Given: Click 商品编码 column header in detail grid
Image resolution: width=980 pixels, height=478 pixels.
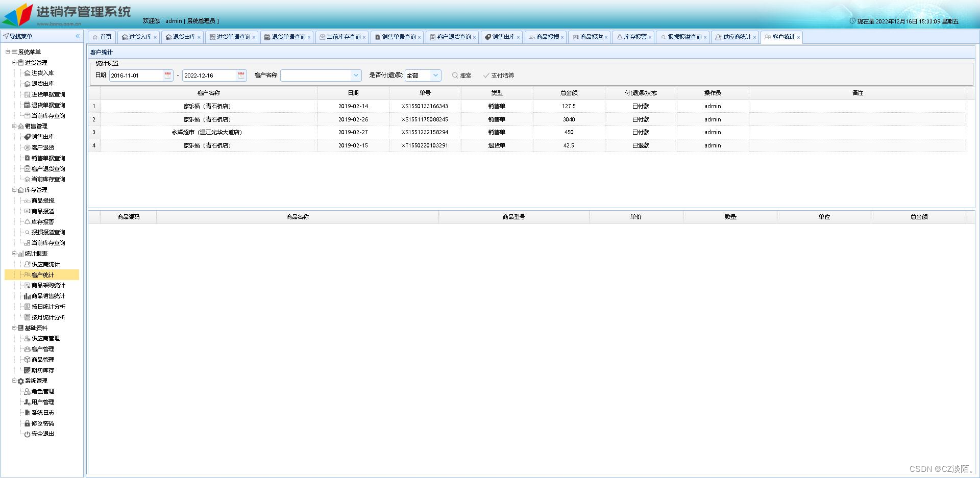Looking at the screenshot, I should (x=128, y=217).
